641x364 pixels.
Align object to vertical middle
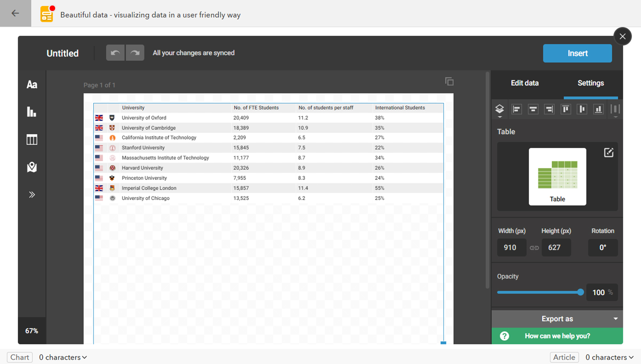[582, 109]
